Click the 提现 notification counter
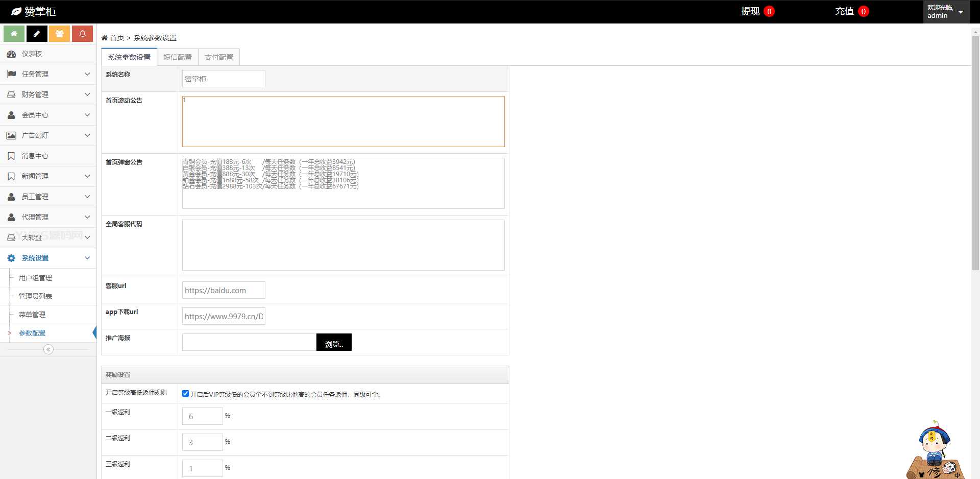980x479 pixels. coord(769,11)
